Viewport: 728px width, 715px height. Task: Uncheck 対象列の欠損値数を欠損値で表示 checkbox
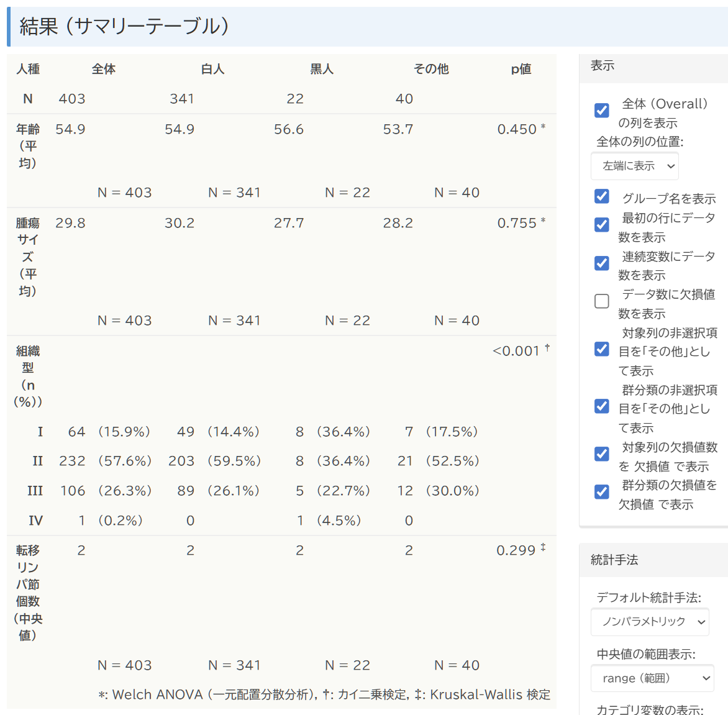tap(601, 454)
